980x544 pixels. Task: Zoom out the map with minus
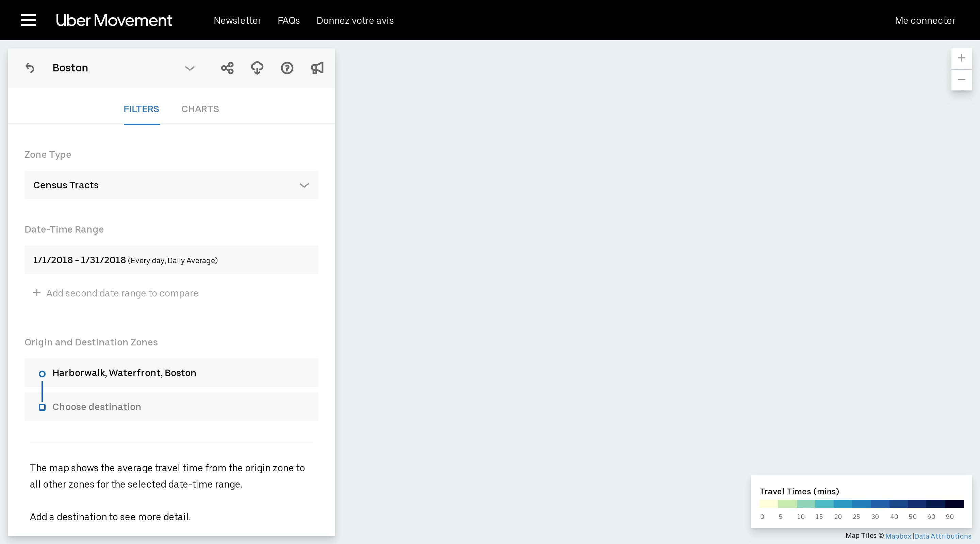point(961,80)
